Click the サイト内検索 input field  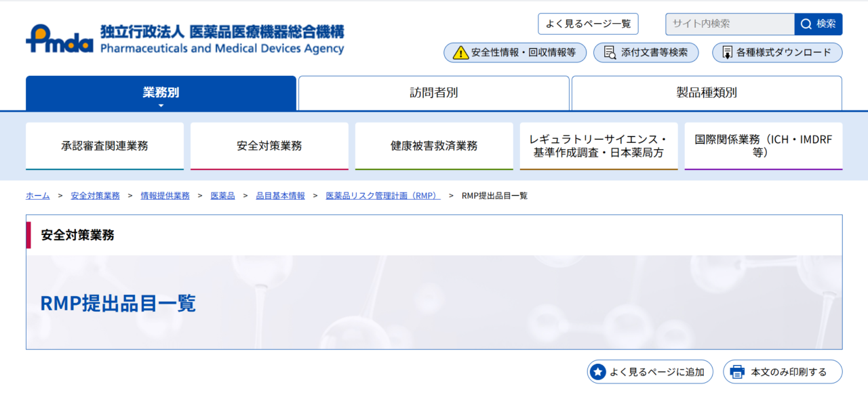pos(726,24)
